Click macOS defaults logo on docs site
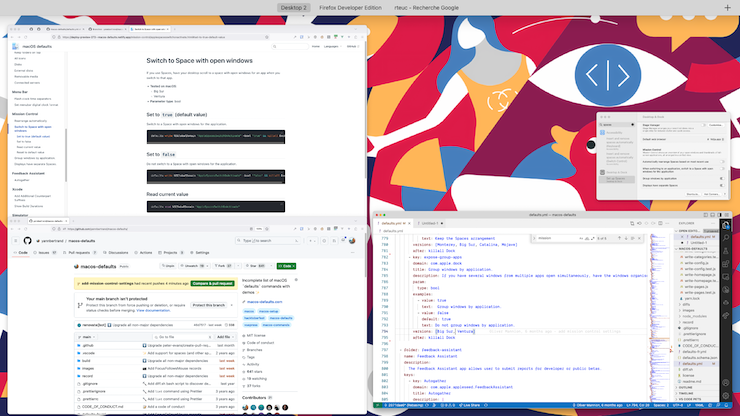 point(15,46)
